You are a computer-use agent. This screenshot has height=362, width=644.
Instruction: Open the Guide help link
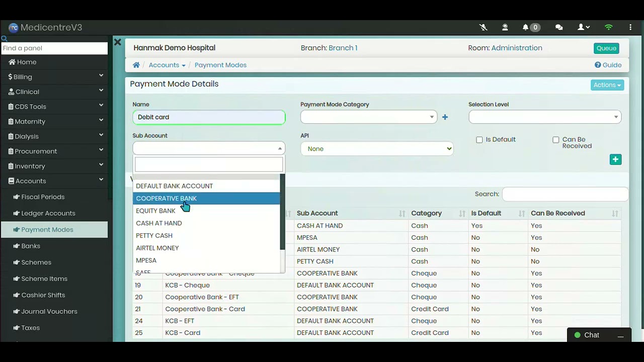608,65
